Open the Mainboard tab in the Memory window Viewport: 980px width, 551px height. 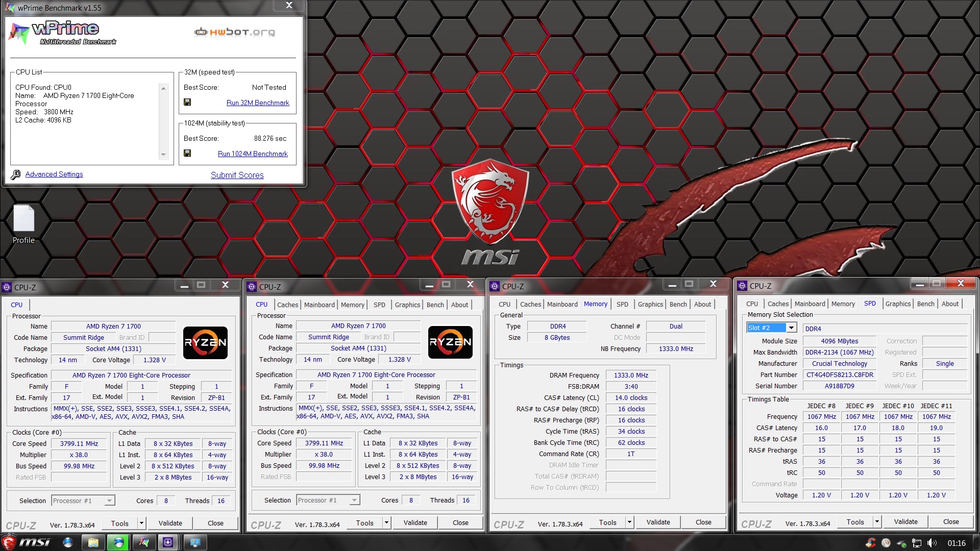click(x=562, y=304)
